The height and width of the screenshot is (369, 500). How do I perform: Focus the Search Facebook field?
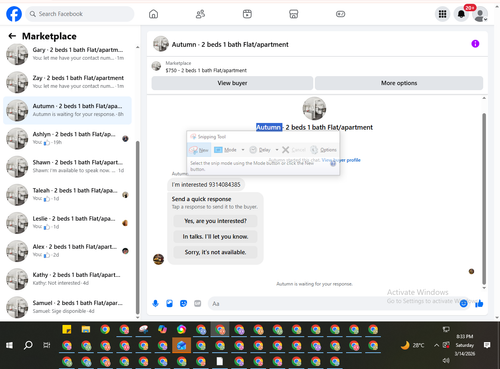tap(80, 14)
